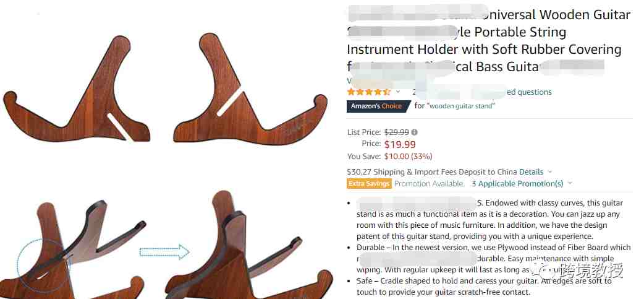
Task: Click the $19.99 price text
Action: (400, 144)
